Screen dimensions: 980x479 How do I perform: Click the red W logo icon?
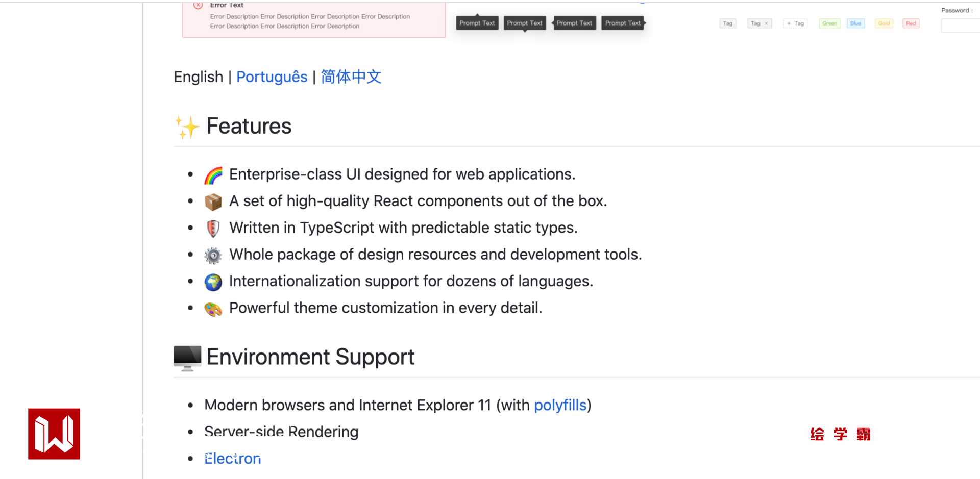click(x=54, y=434)
